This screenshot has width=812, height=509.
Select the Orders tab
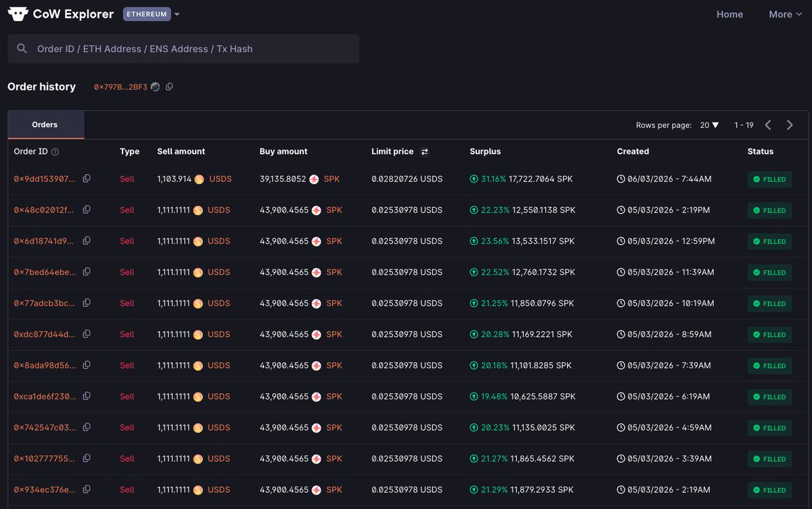point(45,125)
